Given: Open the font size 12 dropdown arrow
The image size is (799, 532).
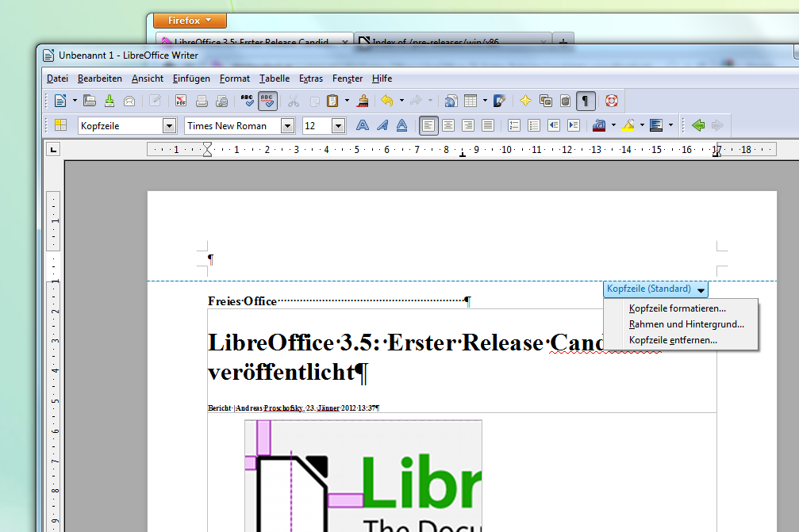Looking at the screenshot, I should [338, 126].
